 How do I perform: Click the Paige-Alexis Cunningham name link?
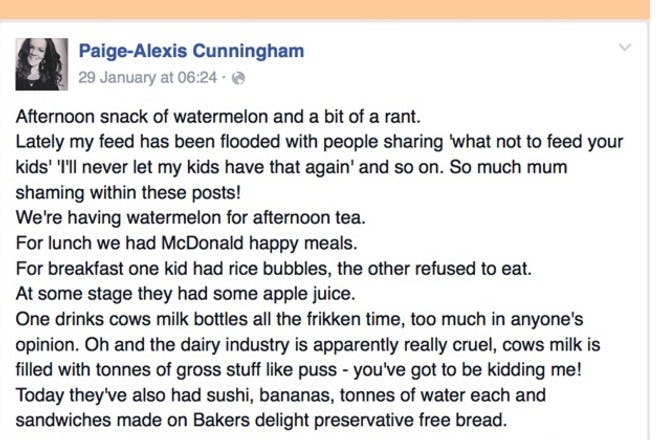click(192, 51)
